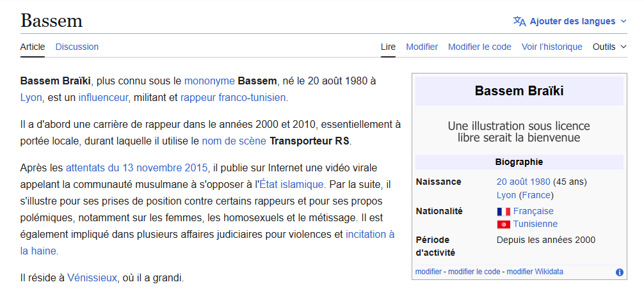Open the 20 août 1980 birth date link
The image size is (644, 296).
click(523, 182)
